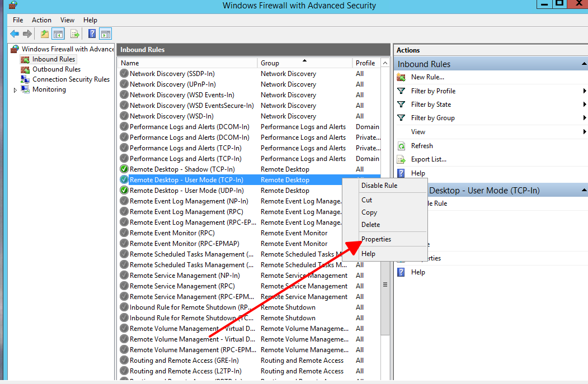Toggle the Show/Hide Console Tree icon
588x384 pixels.
click(58, 34)
